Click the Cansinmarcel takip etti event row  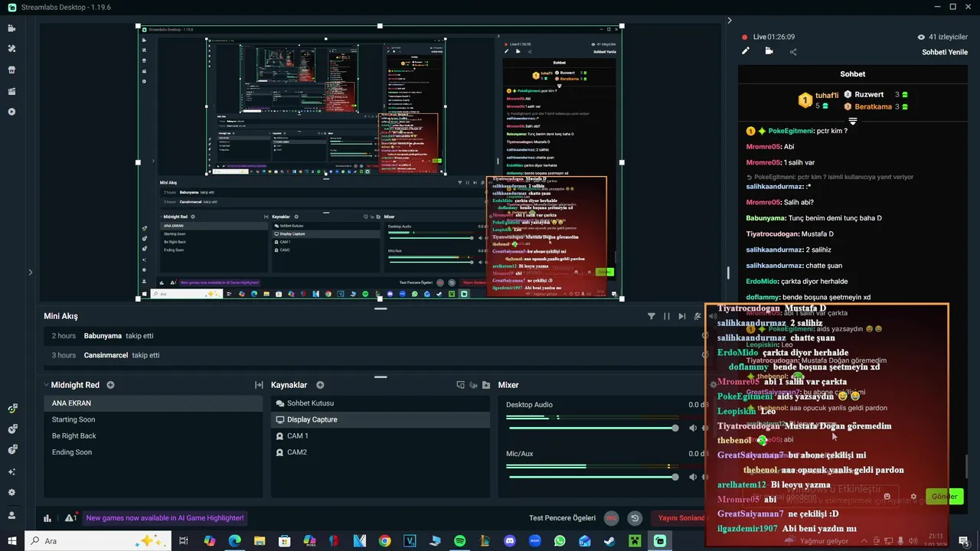point(375,355)
